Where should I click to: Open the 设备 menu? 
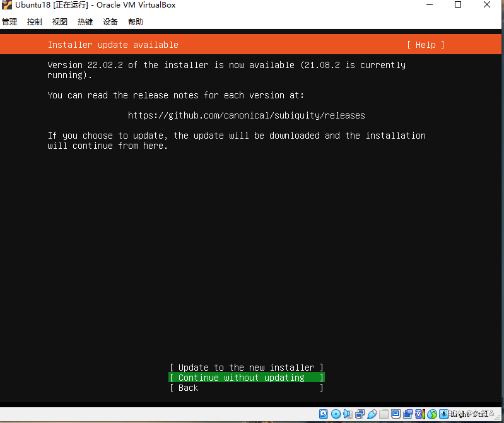pyautogui.click(x=110, y=22)
